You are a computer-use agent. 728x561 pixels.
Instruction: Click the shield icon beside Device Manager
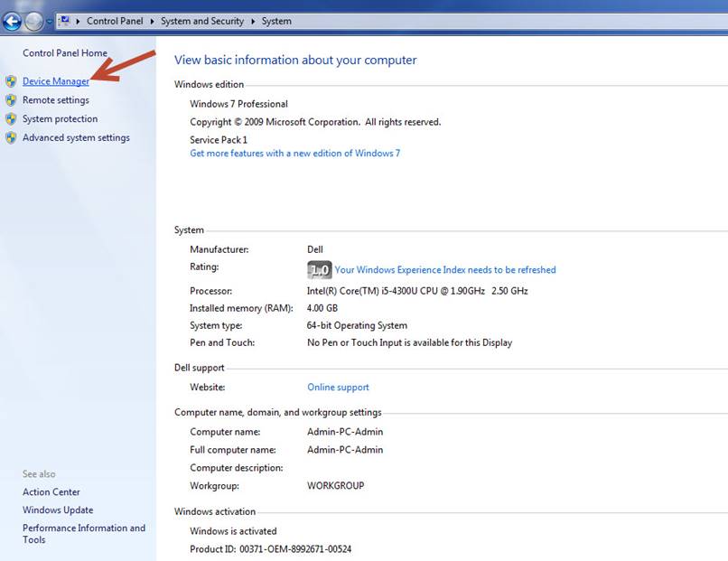coord(11,82)
